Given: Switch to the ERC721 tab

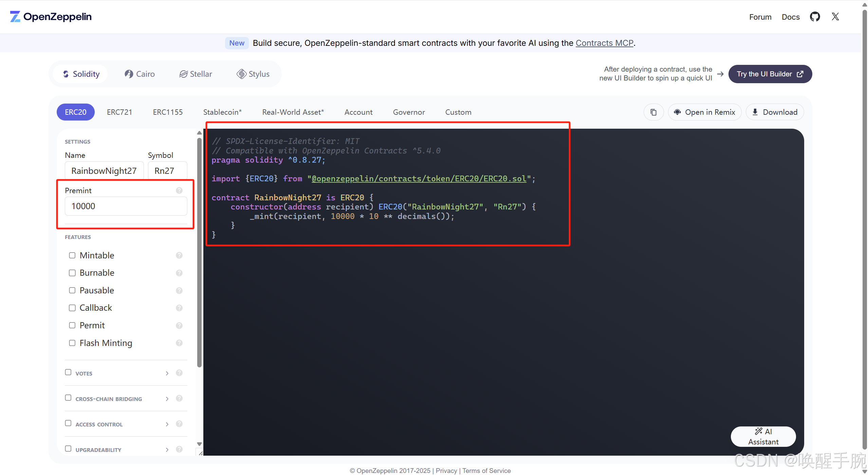Looking at the screenshot, I should 119,112.
